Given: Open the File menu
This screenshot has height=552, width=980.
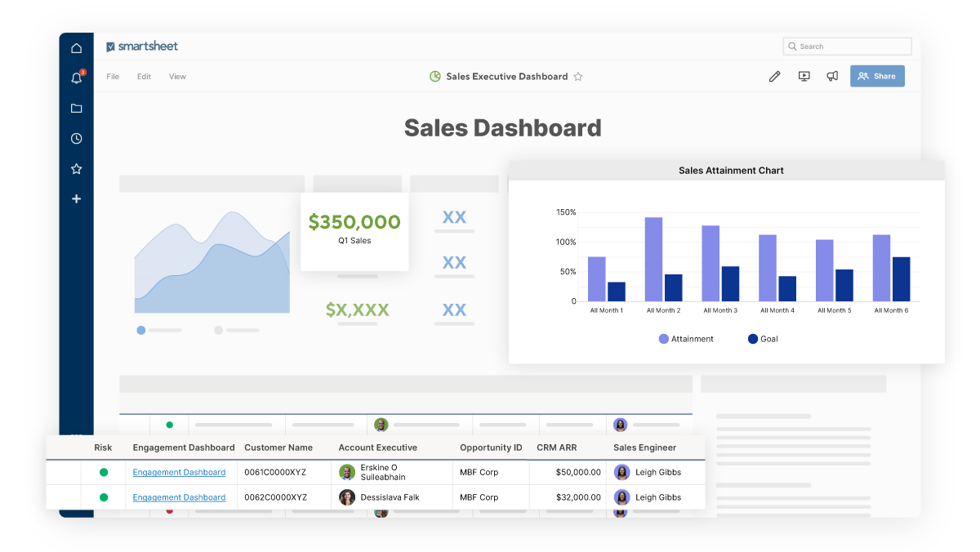Looking at the screenshot, I should point(113,76).
